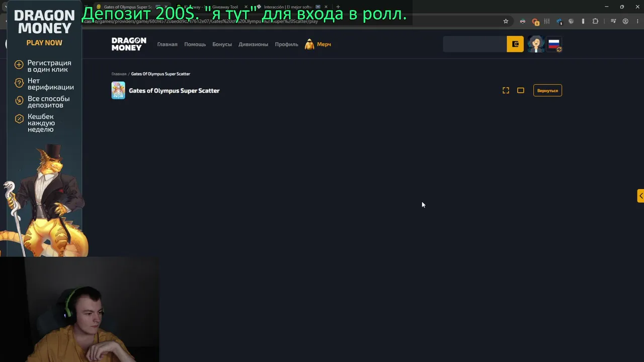Click the Dragon Money header logo
Viewport: 644px width, 362px height.
pos(129,44)
